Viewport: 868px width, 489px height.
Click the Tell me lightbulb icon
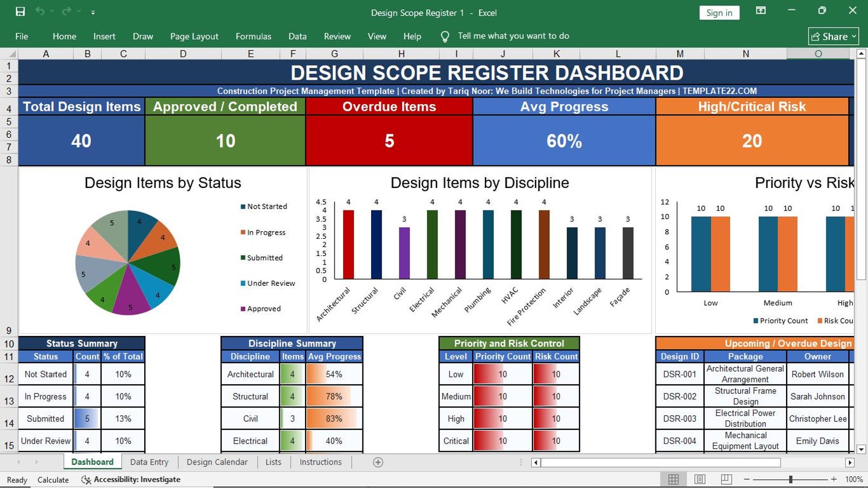coord(445,36)
